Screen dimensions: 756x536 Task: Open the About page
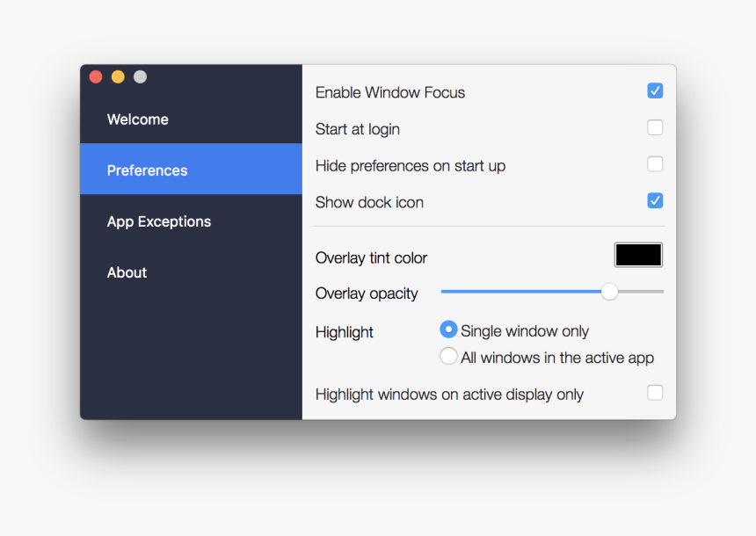click(127, 272)
